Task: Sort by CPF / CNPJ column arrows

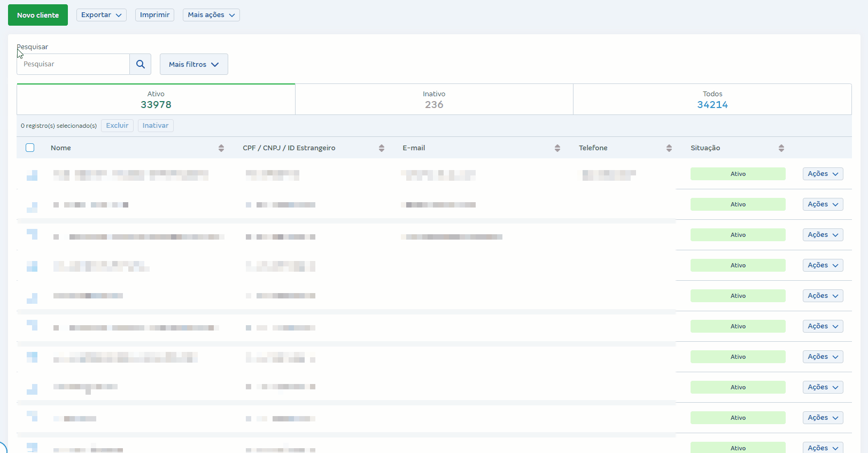Action: tap(382, 148)
